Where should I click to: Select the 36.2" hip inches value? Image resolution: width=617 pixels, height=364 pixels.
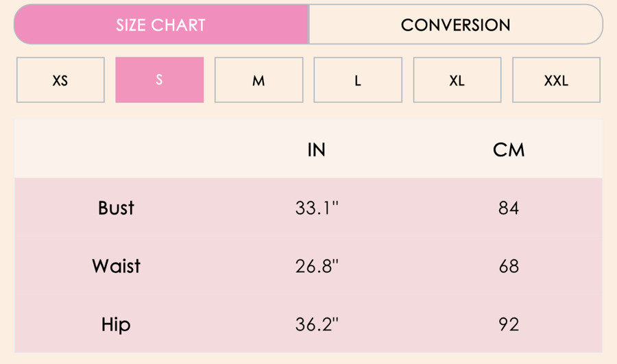(317, 324)
